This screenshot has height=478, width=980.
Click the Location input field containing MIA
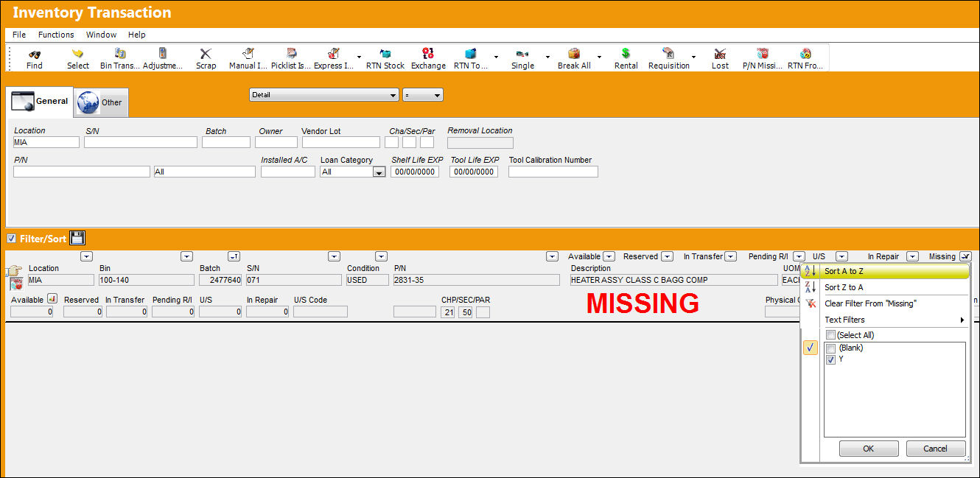46,142
